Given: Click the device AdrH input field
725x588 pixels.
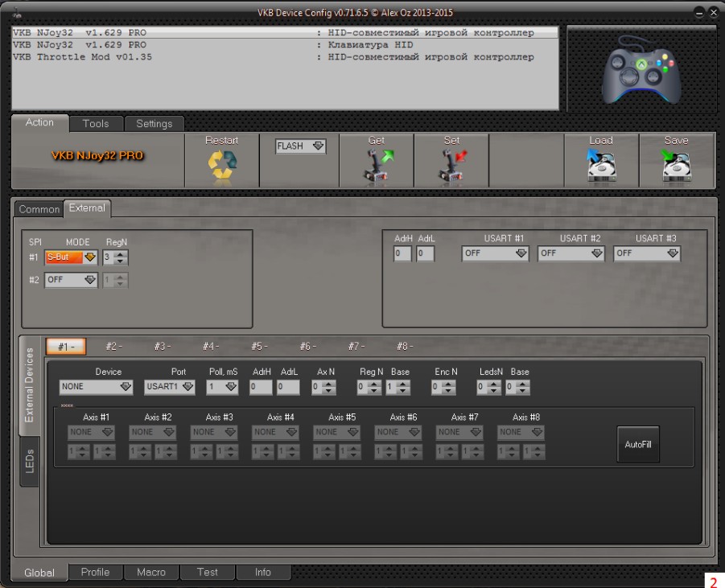Looking at the screenshot, I should coord(261,387).
